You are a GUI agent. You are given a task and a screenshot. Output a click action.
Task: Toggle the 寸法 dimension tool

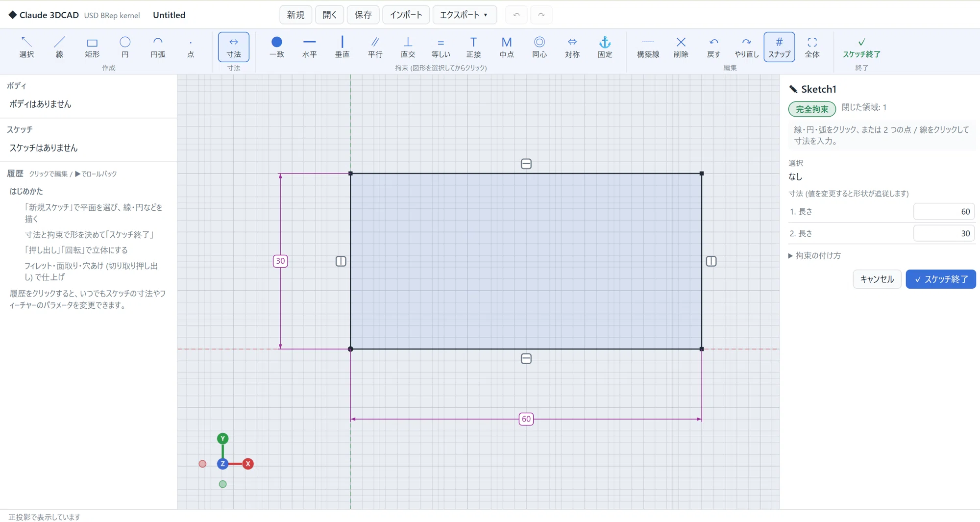pos(234,47)
